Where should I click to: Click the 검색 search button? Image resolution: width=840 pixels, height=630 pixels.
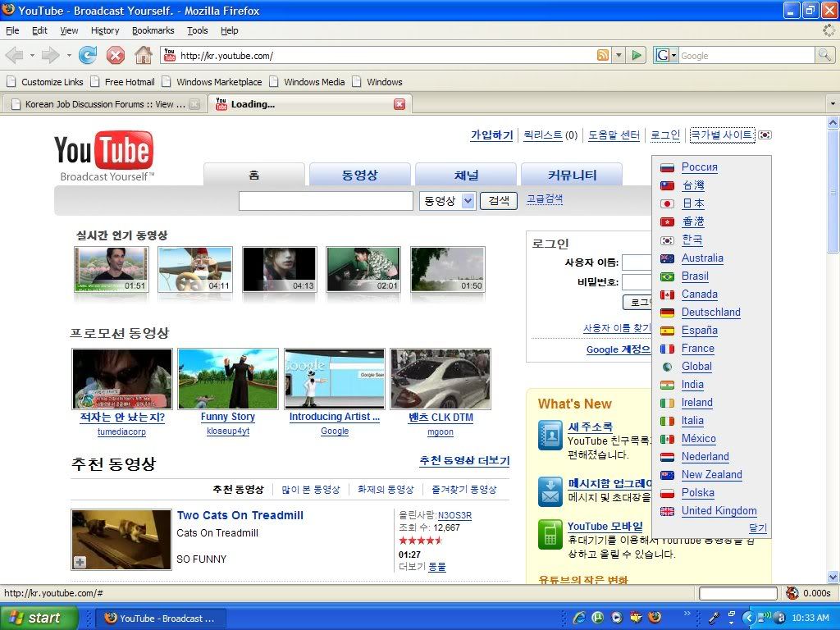(499, 201)
